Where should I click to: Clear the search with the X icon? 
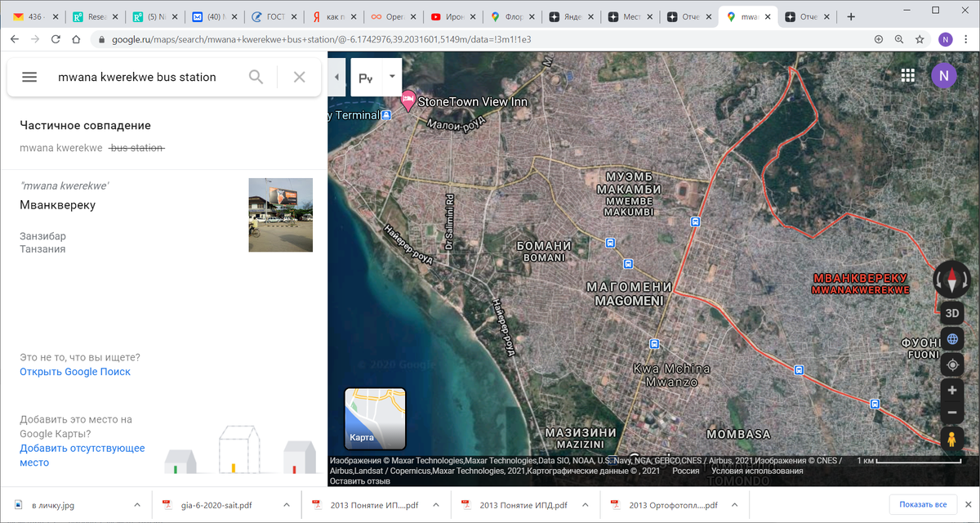pos(300,77)
